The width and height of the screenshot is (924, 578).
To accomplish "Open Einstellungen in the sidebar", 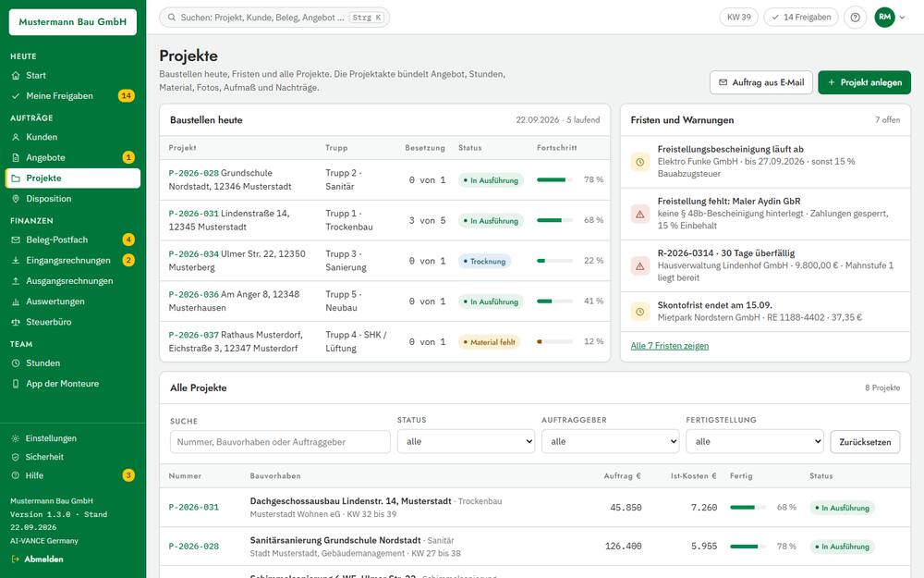I will [72, 438].
